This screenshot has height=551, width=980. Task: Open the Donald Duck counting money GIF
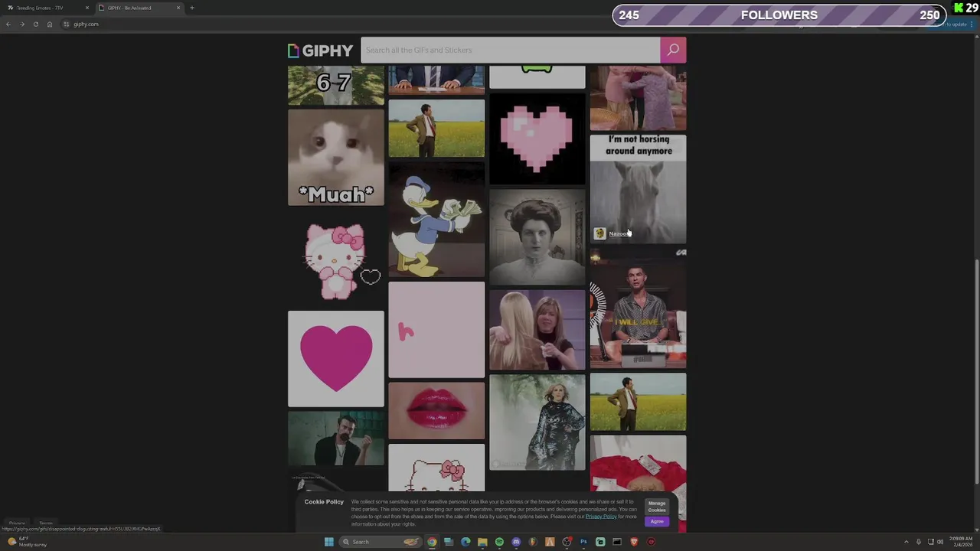(436, 219)
